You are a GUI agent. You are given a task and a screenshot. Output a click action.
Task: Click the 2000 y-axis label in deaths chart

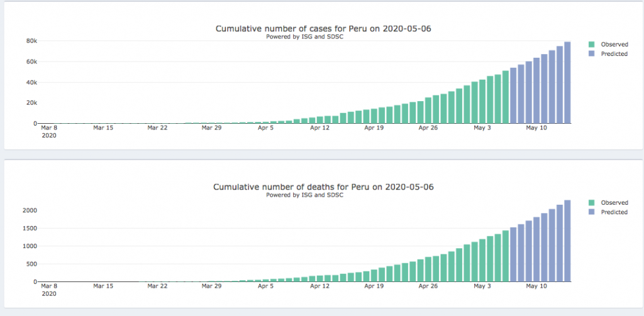point(28,210)
